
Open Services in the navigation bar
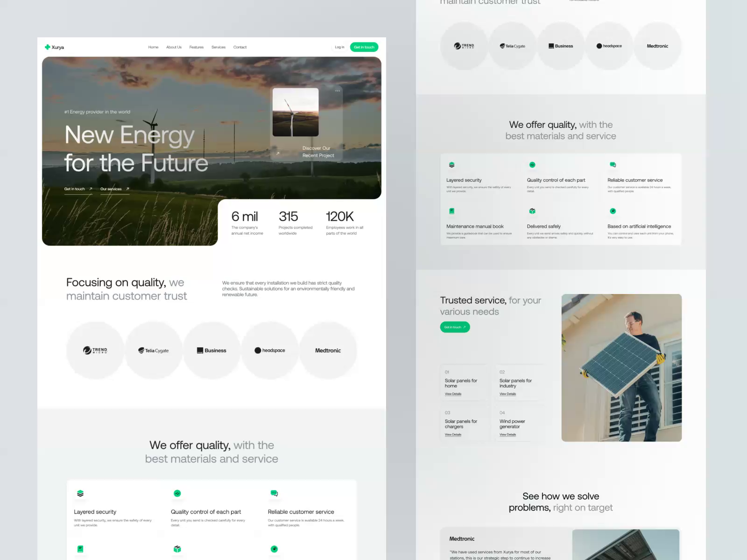point(218,47)
